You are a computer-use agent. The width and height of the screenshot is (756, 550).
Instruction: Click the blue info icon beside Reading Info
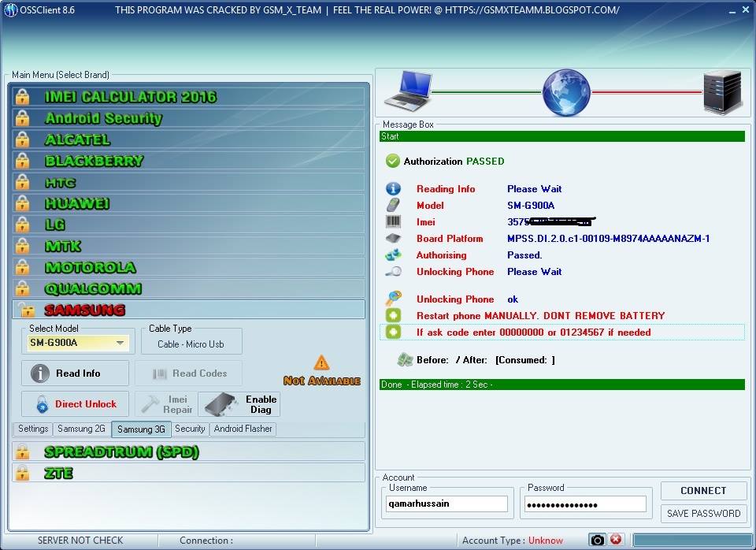pos(393,188)
